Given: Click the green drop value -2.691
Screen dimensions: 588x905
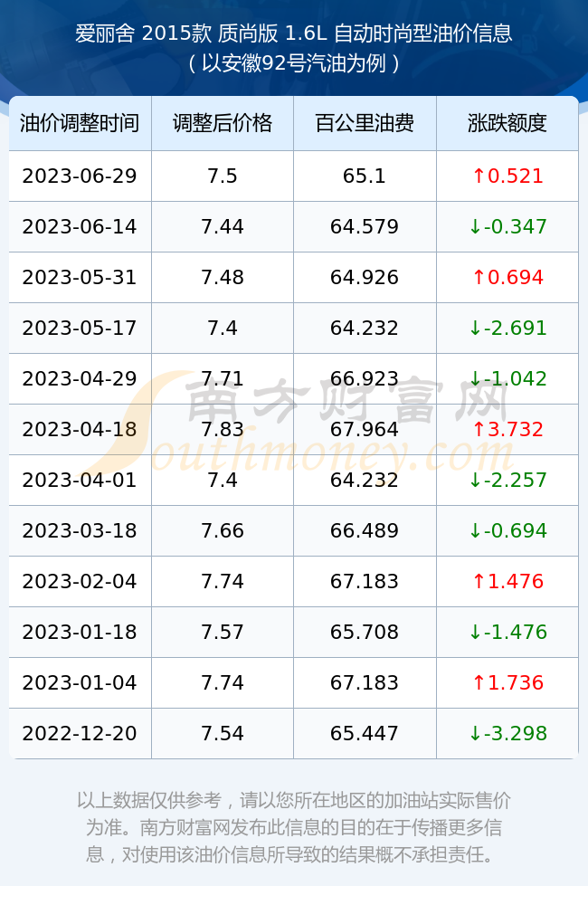Looking at the screenshot, I should click(507, 329).
